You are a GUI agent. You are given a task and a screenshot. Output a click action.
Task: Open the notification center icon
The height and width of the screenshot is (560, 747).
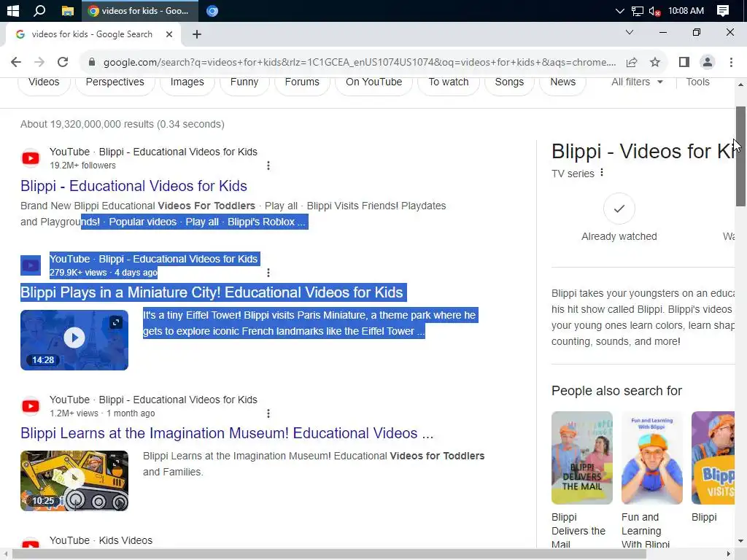click(723, 10)
